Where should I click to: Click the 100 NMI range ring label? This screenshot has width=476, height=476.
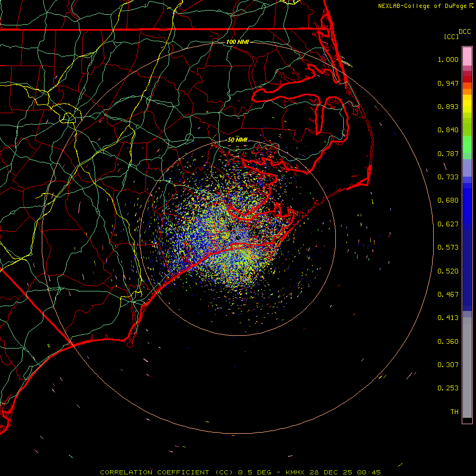tap(237, 42)
